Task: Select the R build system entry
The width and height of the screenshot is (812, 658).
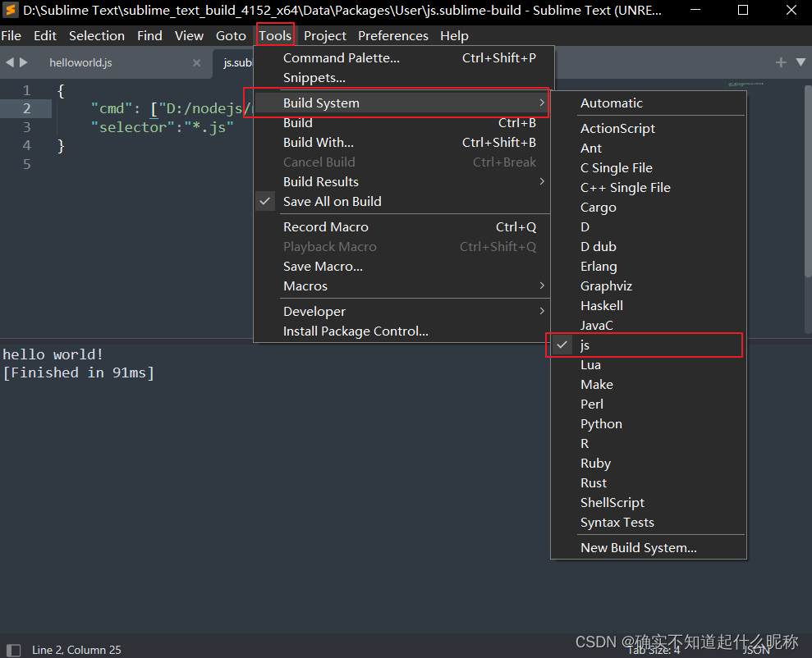Action: click(649, 443)
